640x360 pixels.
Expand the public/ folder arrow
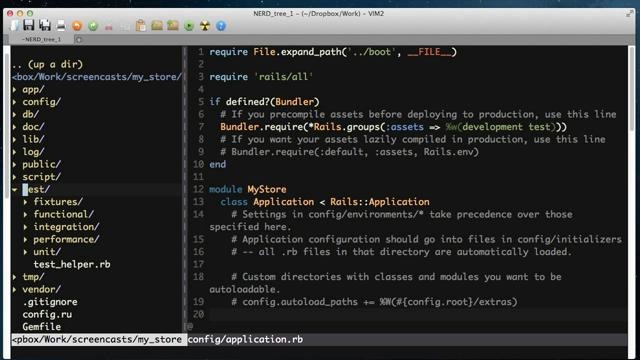(x=15, y=164)
